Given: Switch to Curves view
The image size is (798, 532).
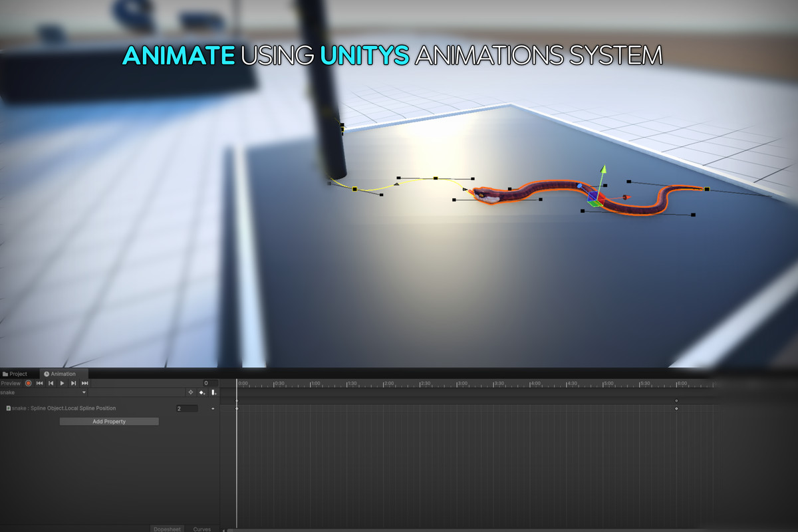Looking at the screenshot, I should (x=202, y=529).
